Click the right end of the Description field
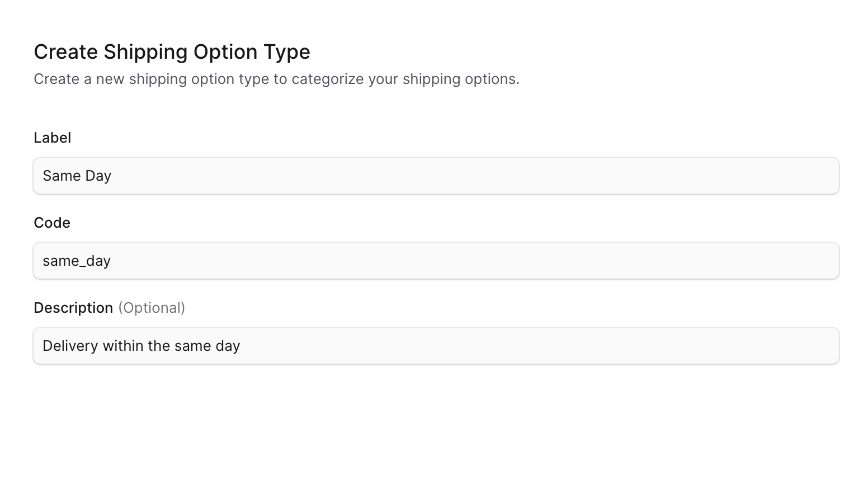868x489 pixels. pyautogui.click(x=822, y=345)
